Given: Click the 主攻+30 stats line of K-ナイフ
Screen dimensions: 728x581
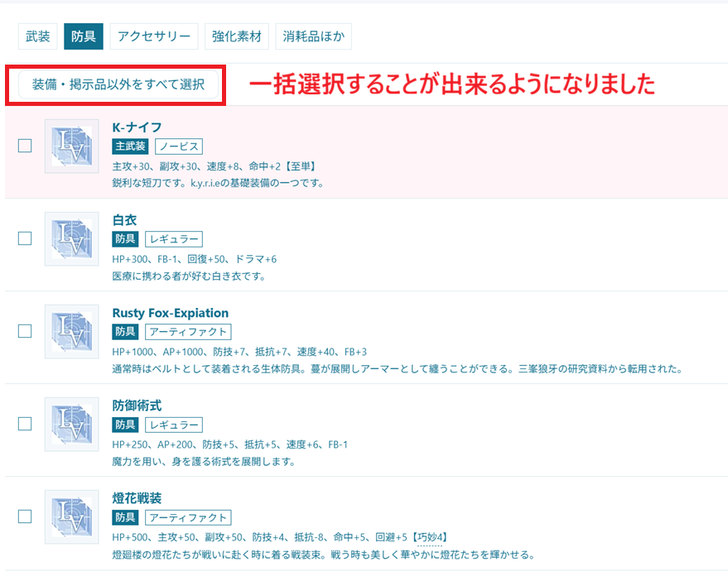Looking at the screenshot, I should [215, 166].
